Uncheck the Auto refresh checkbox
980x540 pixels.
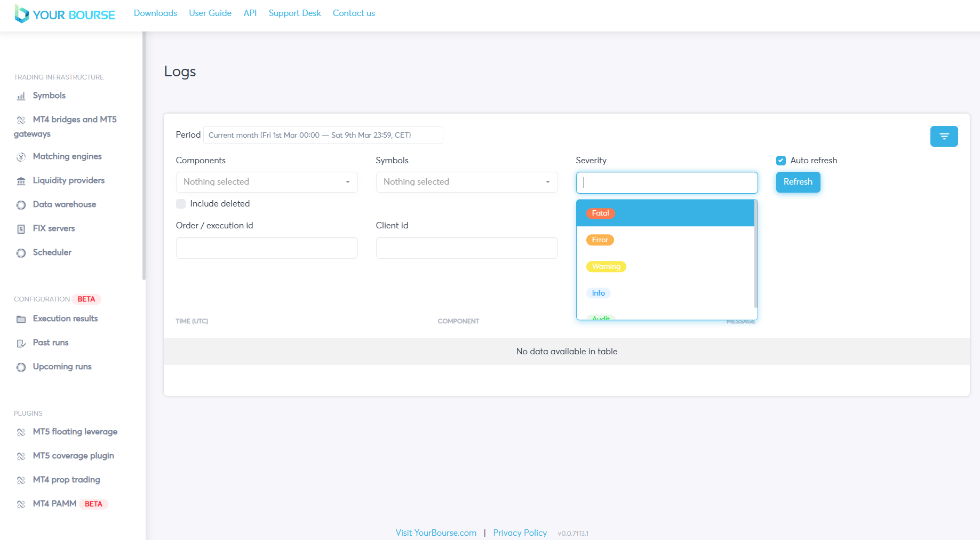781,161
